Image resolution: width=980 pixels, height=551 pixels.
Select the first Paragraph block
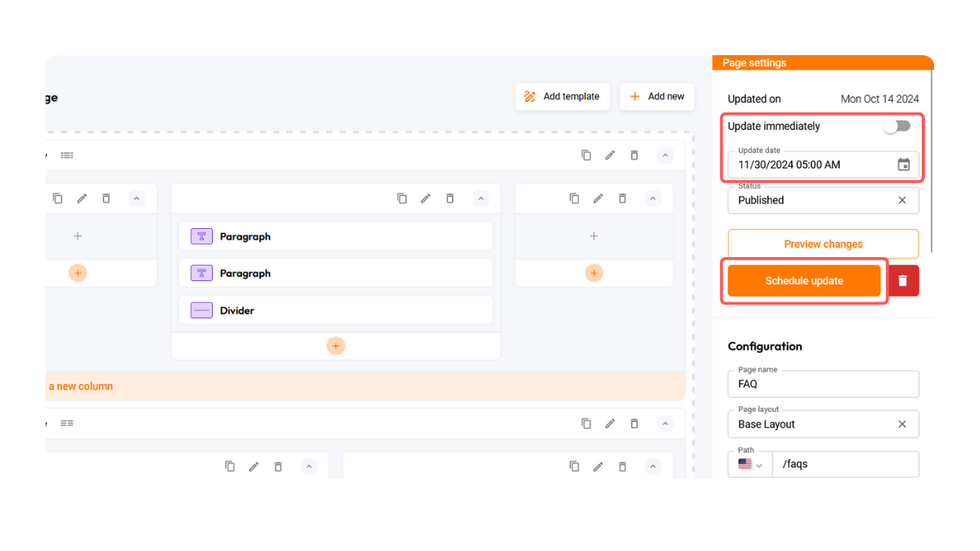pyautogui.click(x=335, y=236)
